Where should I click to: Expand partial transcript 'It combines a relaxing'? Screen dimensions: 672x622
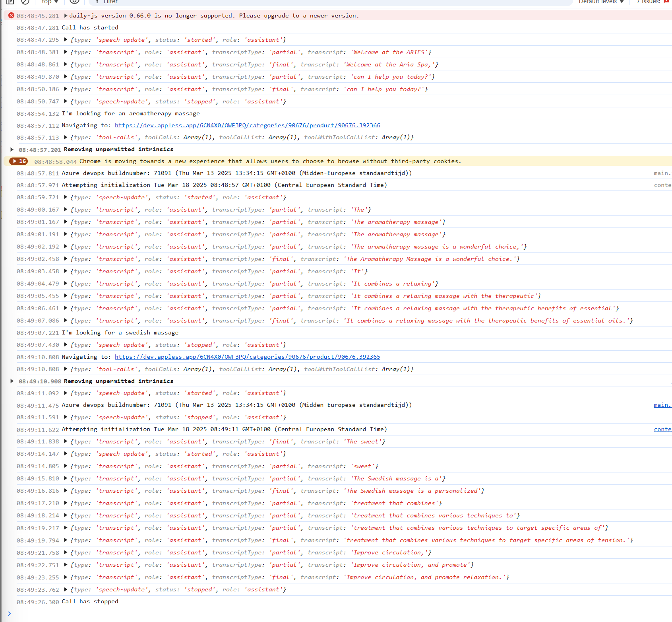click(66, 284)
